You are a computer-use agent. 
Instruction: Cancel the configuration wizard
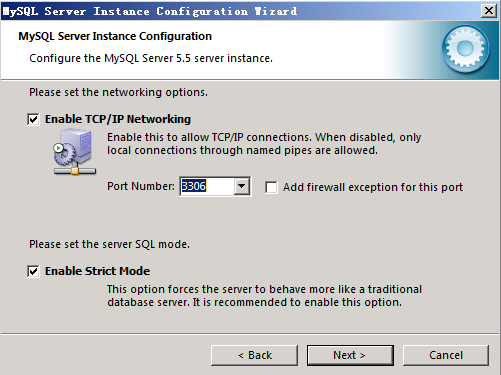coord(446,355)
